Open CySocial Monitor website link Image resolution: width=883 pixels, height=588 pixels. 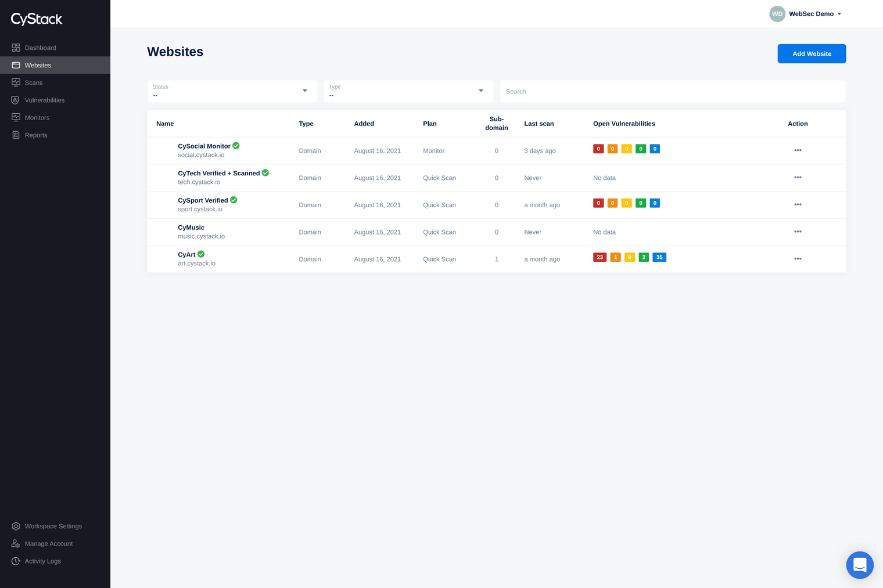pos(204,146)
